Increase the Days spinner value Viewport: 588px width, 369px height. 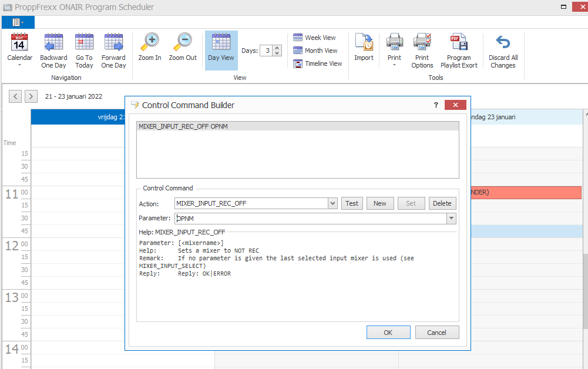[x=278, y=48]
